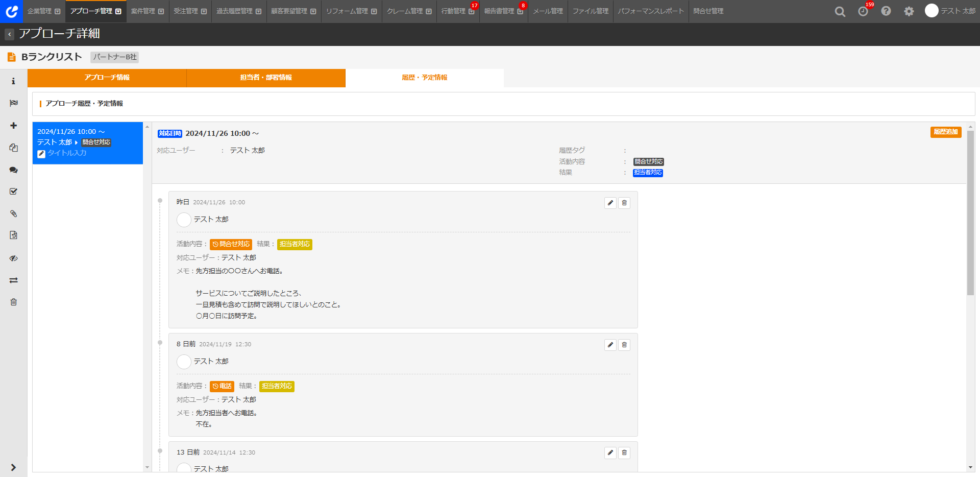The width and height of the screenshot is (980, 477).
Task: Open 問合せ管理 in the top menu
Action: [708, 11]
